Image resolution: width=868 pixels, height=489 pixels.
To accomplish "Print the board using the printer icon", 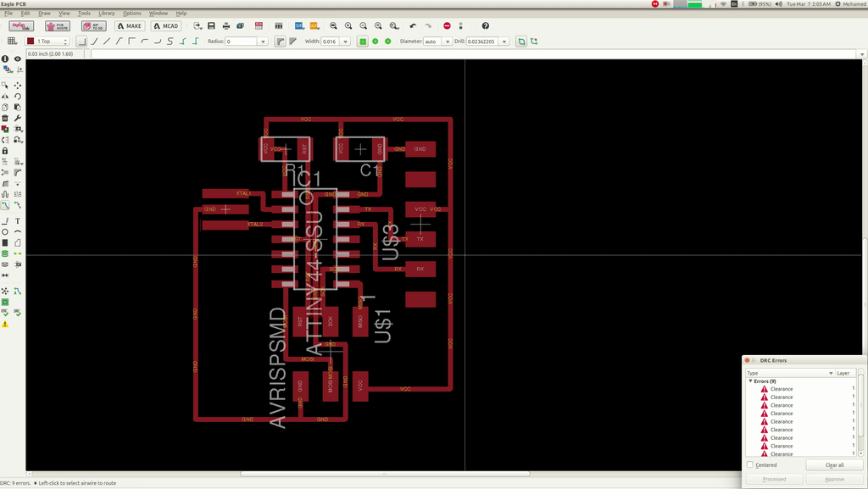I will pos(225,26).
